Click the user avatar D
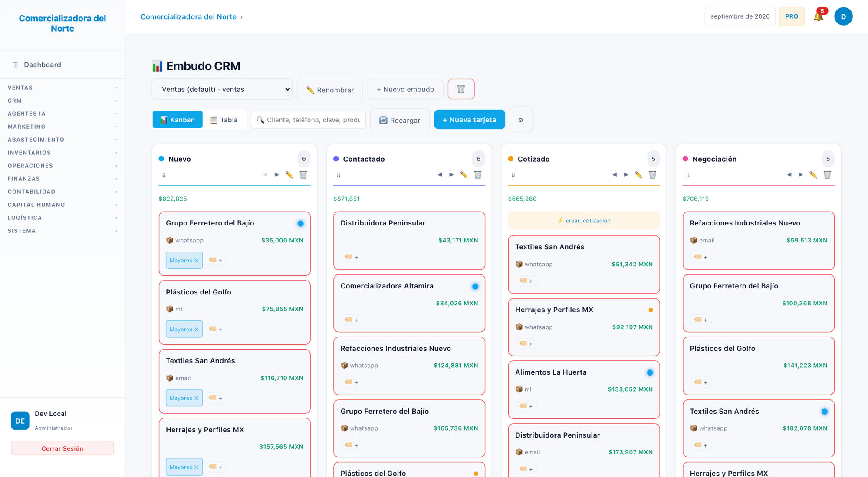The height and width of the screenshot is (477, 868). 843,16
